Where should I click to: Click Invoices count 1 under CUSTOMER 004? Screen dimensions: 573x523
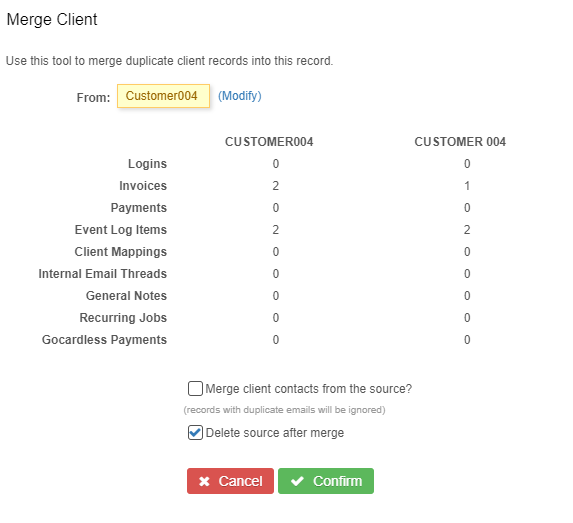tap(467, 186)
